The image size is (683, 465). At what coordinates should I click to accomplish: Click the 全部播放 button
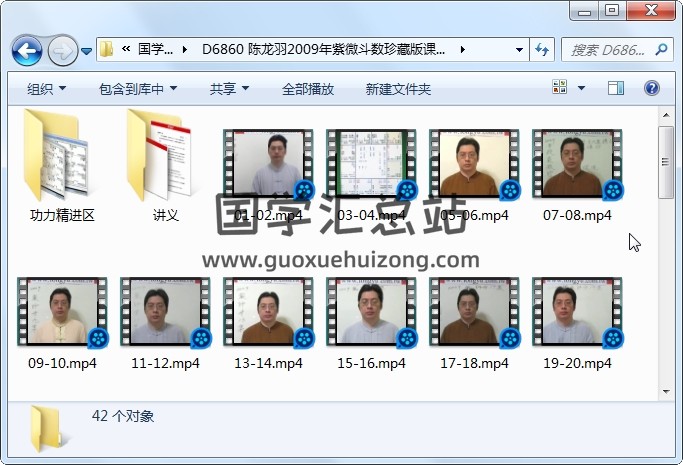308,89
